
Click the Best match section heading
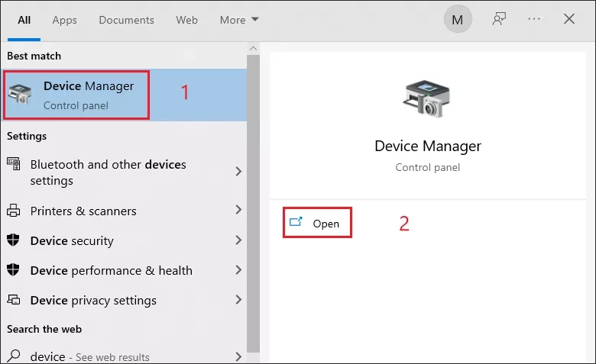34,56
